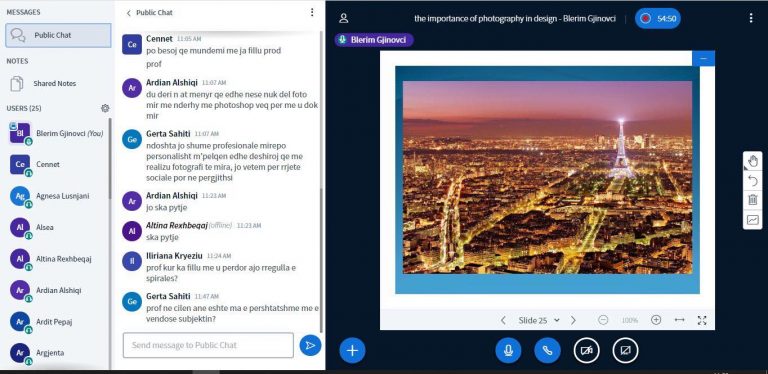Select Public Chat in messages panel
This screenshot has width=768, height=374.
[58, 35]
